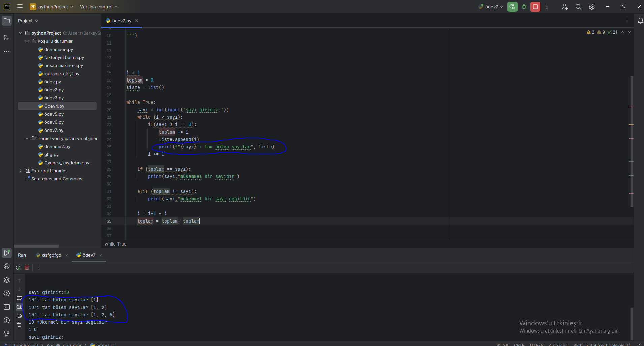Open the Python Packages tool window
Screen dimensions: 644x346
7,280
